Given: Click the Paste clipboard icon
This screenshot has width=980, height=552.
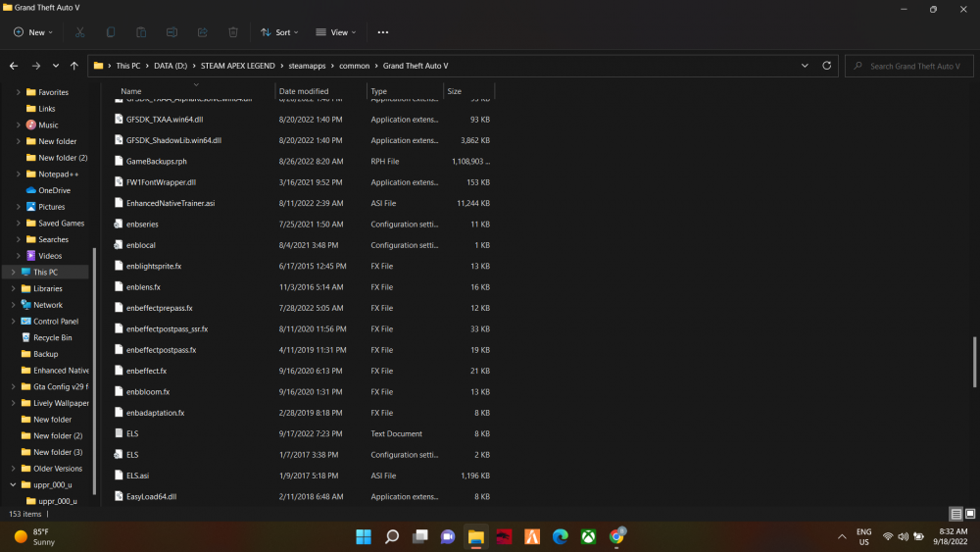Looking at the screenshot, I should [x=141, y=32].
